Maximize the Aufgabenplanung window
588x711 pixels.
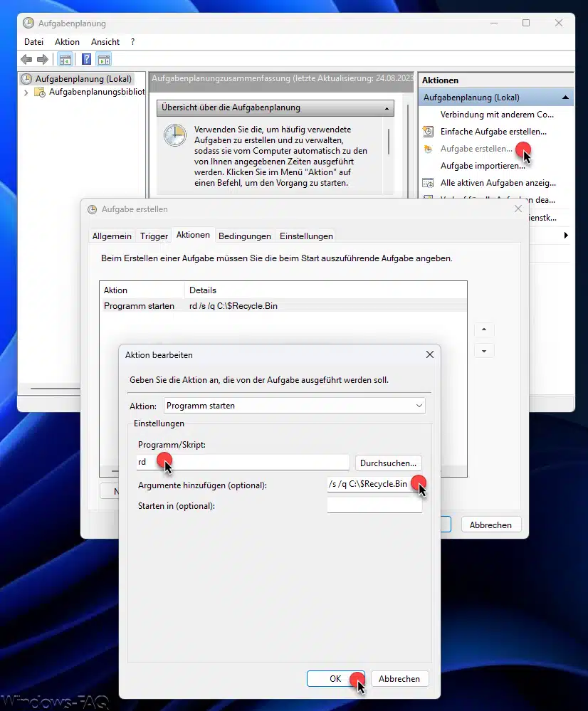click(x=526, y=23)
